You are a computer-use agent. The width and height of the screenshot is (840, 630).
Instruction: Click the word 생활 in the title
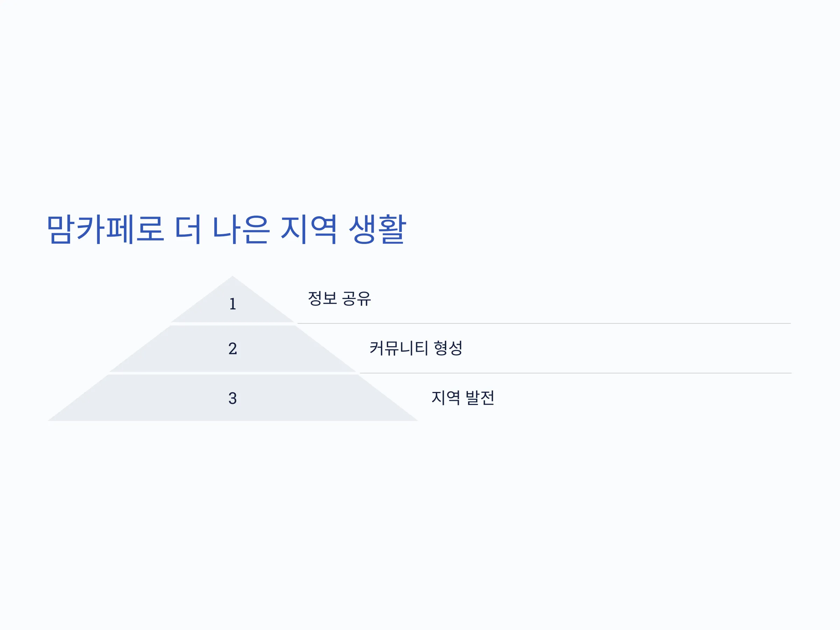(x=377, y=229)
